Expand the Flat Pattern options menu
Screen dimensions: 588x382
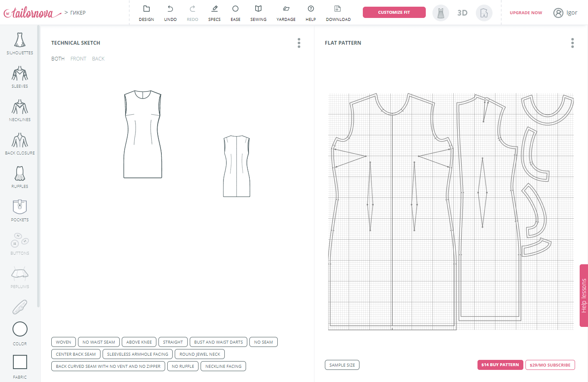pyautogui.click(x=572, y=43)
